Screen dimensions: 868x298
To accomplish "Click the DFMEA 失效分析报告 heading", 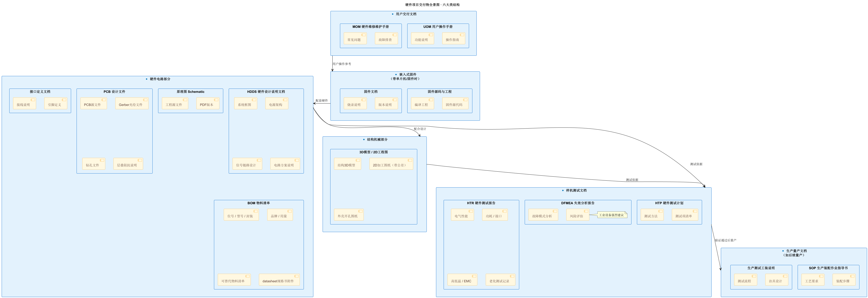I will (x=577, y=203).
